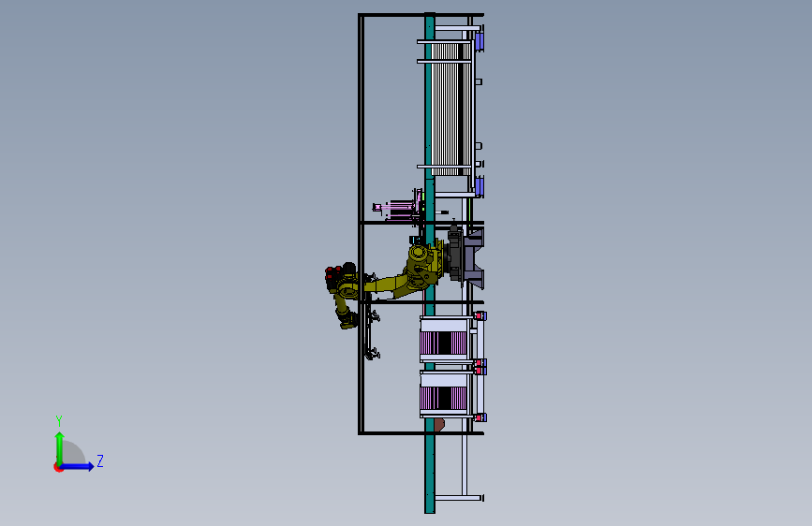The height and width of the screenshot is (526, 812).
Task: Select the upper purple-striped magazine box
Action: (x=445, y=339)
